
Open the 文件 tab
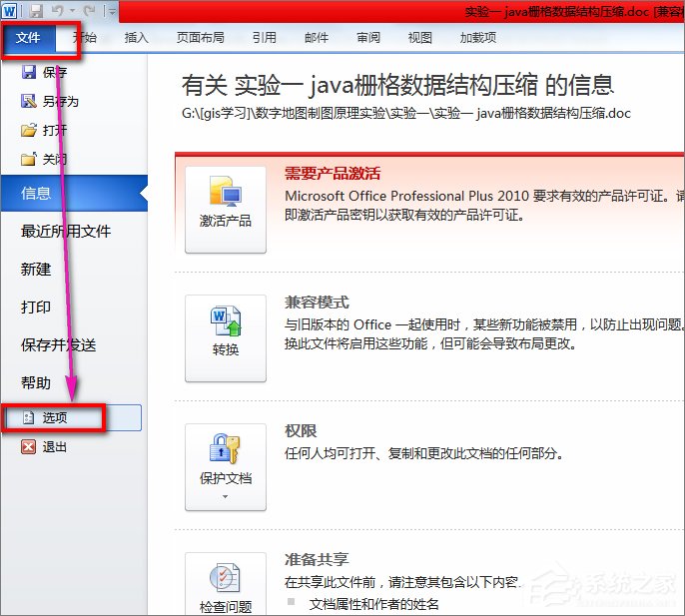[28, 38]
